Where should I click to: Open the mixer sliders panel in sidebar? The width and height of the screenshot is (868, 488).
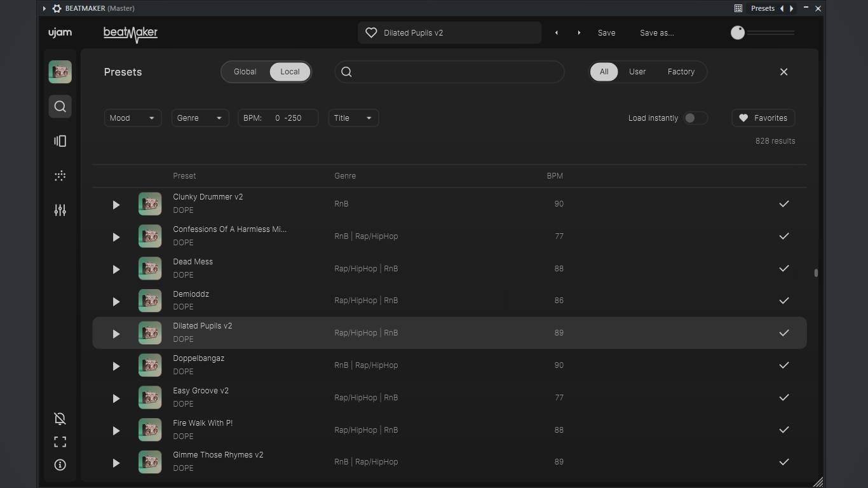tap(60, 210)
